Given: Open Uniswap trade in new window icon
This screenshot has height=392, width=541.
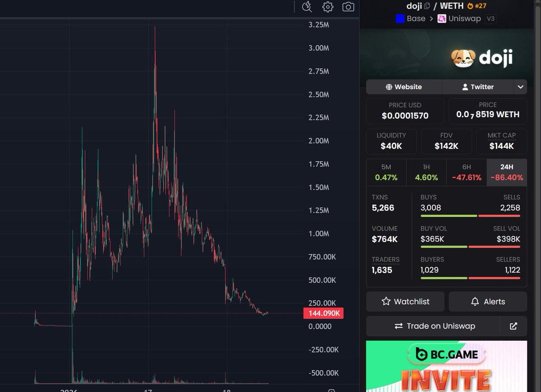Looking at the screenshot, I should tap(513, 326).
